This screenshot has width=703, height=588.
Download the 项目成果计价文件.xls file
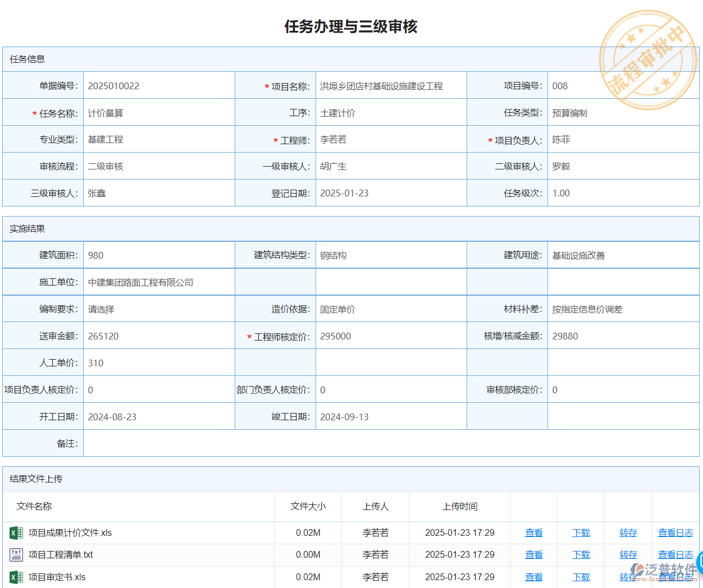[x=581, y=533]
